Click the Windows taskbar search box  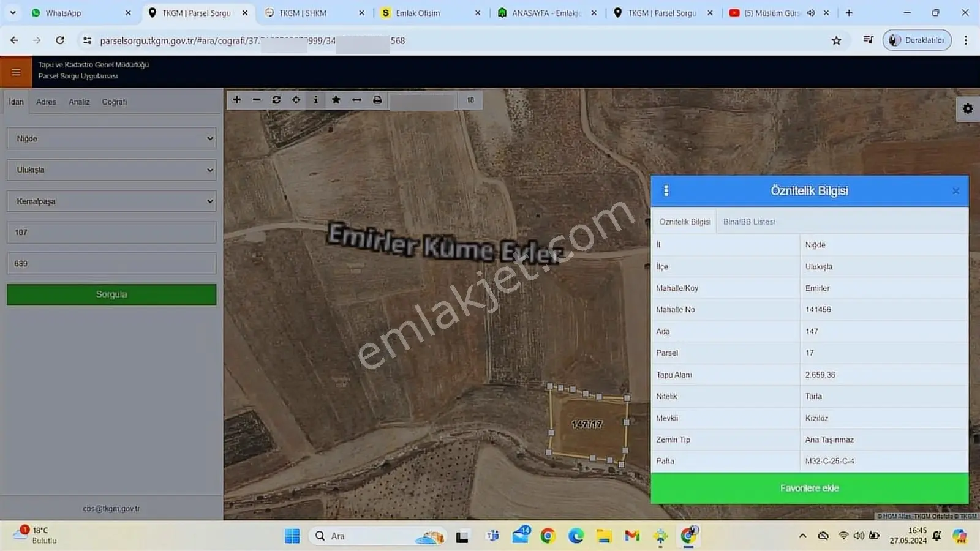click(x=376, y=536)
